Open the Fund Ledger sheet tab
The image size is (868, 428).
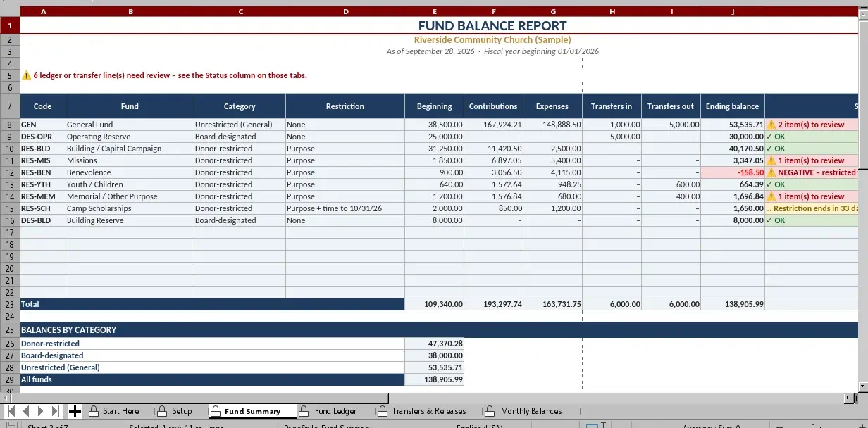(335, 411)
